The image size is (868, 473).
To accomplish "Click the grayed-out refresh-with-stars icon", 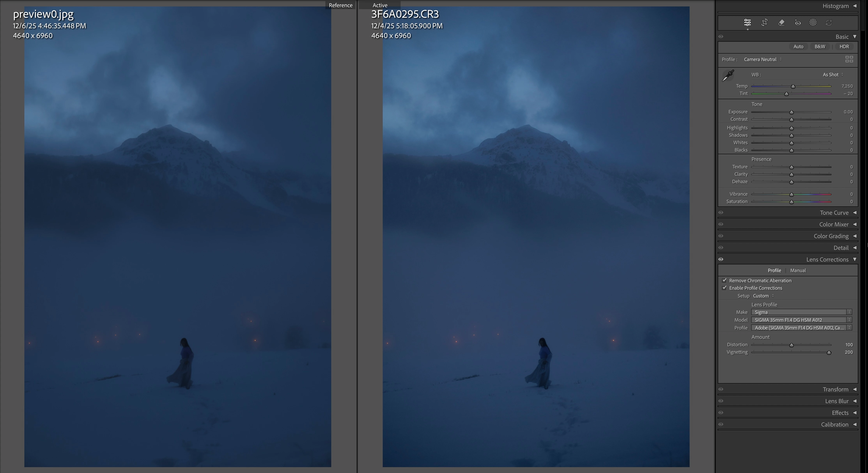I will 829,23.
